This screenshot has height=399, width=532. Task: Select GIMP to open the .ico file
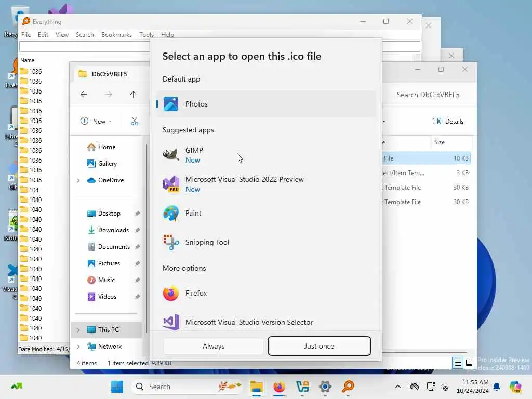click(266, 155)
